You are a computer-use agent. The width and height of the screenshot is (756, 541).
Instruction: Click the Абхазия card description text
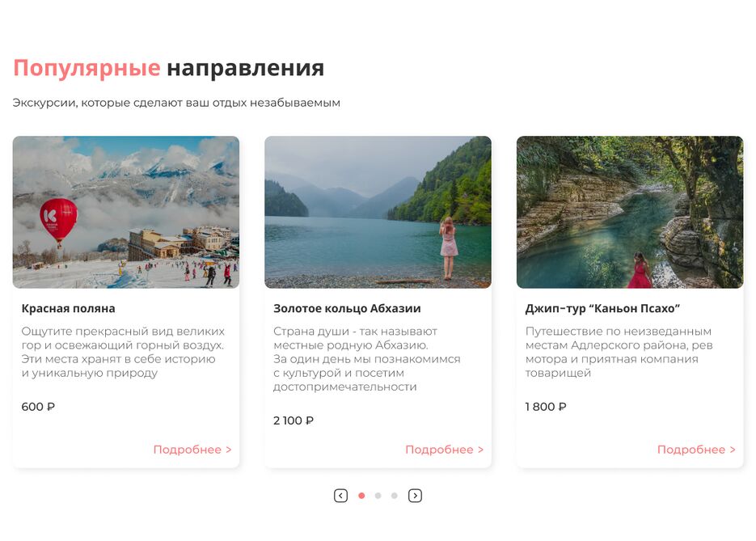tap(367, 359)
